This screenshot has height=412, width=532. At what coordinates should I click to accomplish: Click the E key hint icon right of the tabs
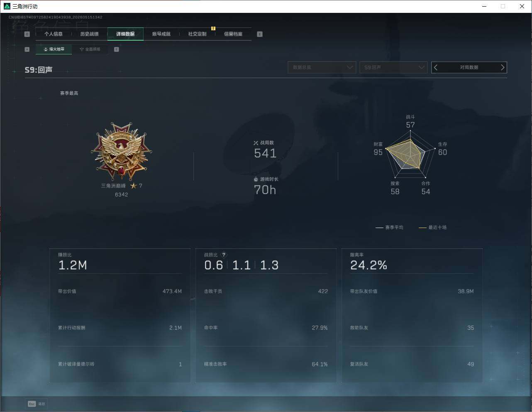pos(260,34)
